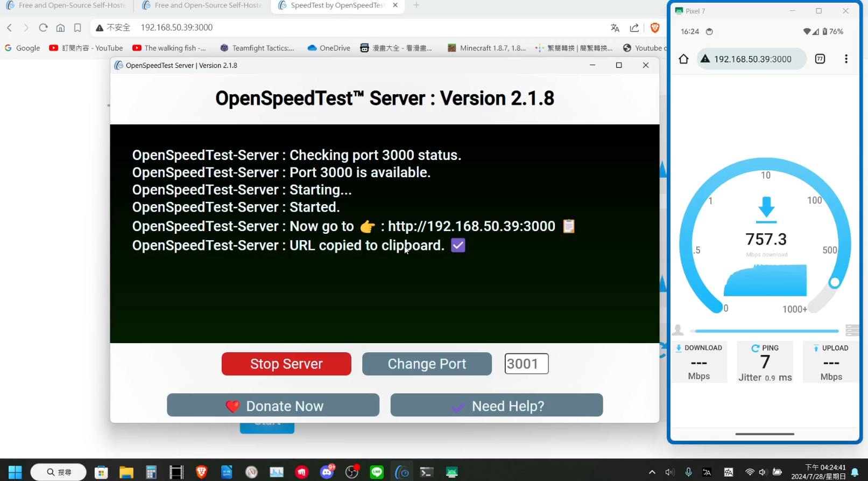The image size is (868, 481).
Task: Open LINE from the taskbar
Action: (x=377, y=472)
